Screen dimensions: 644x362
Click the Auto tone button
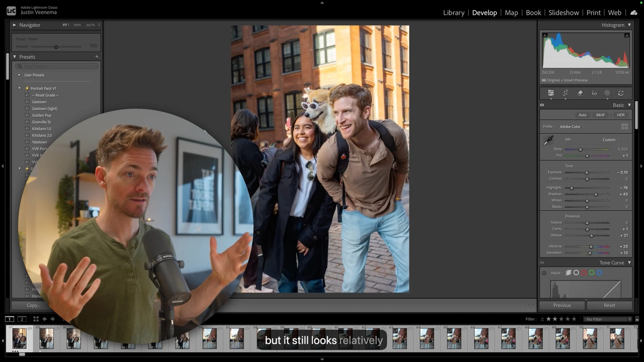pos(582,115)
